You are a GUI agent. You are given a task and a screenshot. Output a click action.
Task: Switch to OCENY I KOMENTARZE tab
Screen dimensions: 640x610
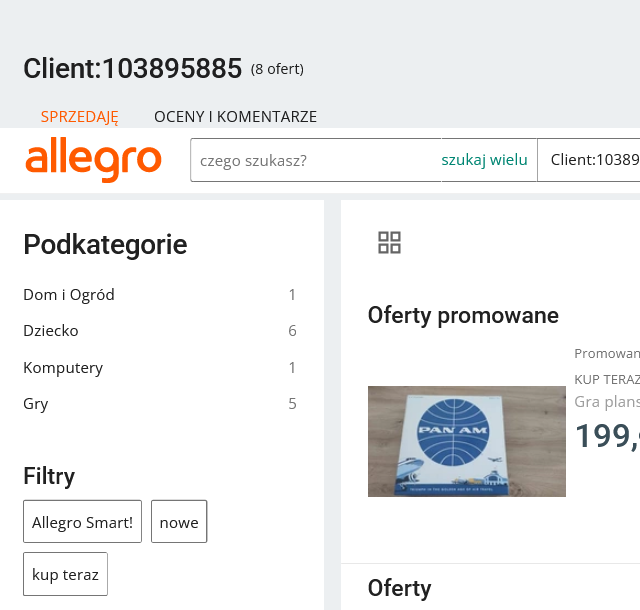(x=235, y=117)
